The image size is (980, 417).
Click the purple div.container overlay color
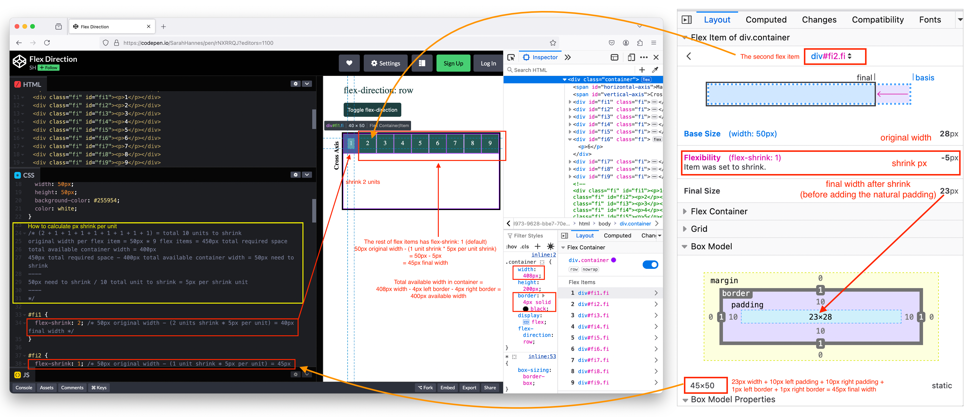[x=613, y=260]
